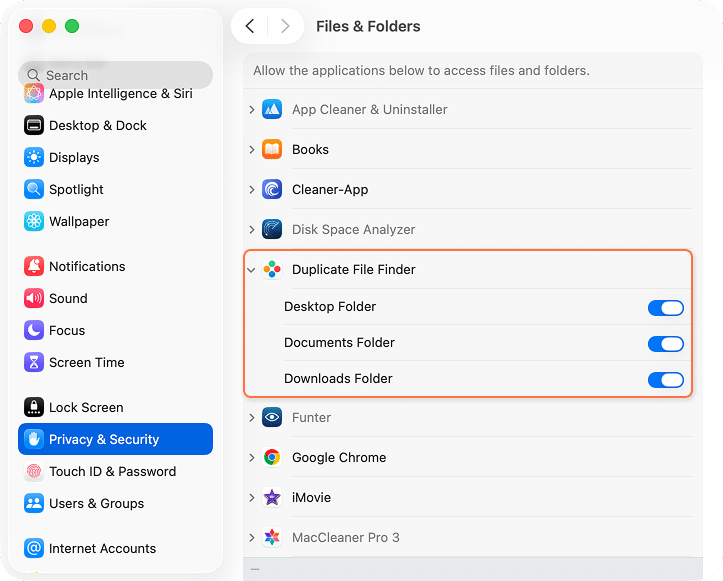Click the Books app icon
Screen dimensions: 723x581
click(x=272, y=150)
